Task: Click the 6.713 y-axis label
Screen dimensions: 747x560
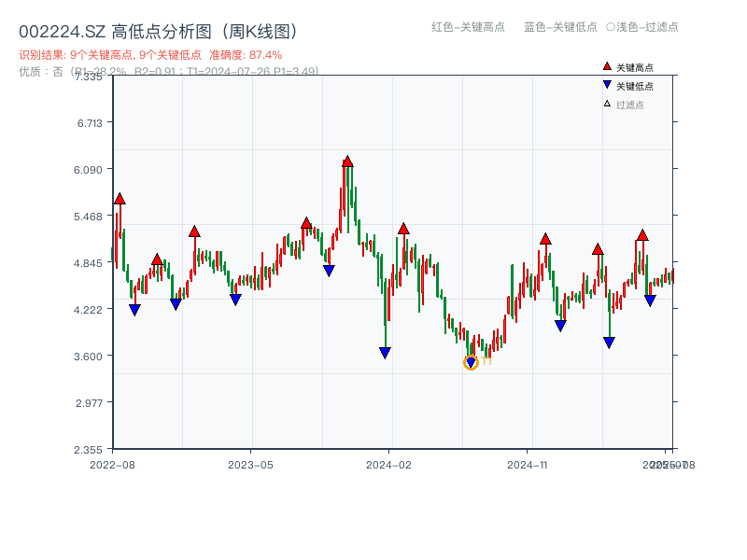Action: point(90,123)
